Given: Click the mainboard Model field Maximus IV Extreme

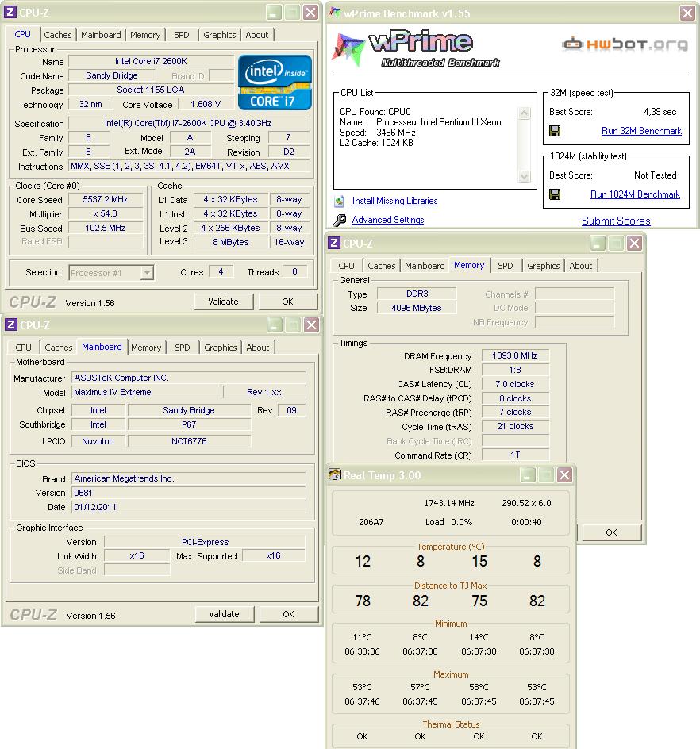Looking at the screenshot, I should click(146, 392).
